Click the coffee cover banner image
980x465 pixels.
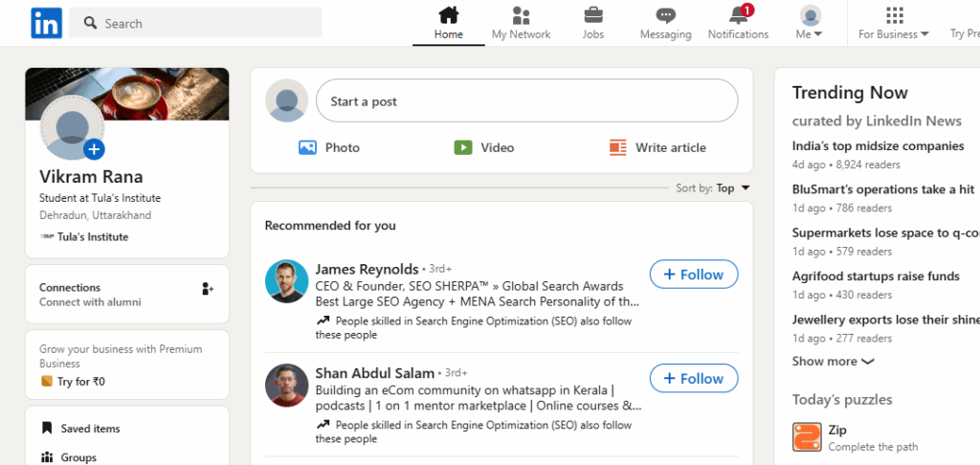[x=127, y=94]
